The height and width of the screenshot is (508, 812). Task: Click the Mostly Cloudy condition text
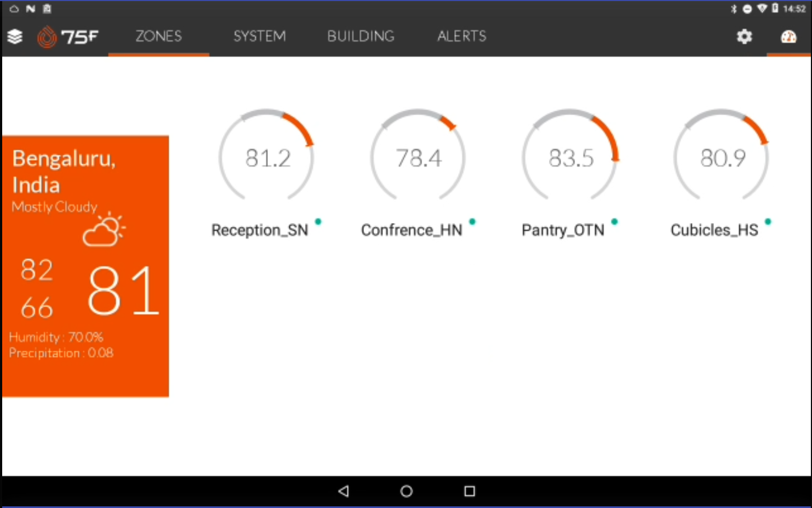coord(54,207)
